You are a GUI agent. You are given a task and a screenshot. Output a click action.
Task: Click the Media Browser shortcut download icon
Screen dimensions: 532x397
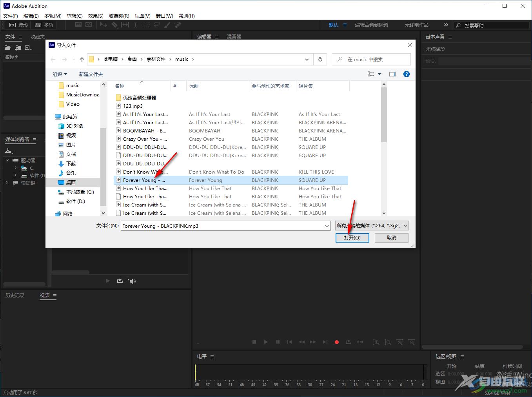pyautogui.click(x=8, y=151)
